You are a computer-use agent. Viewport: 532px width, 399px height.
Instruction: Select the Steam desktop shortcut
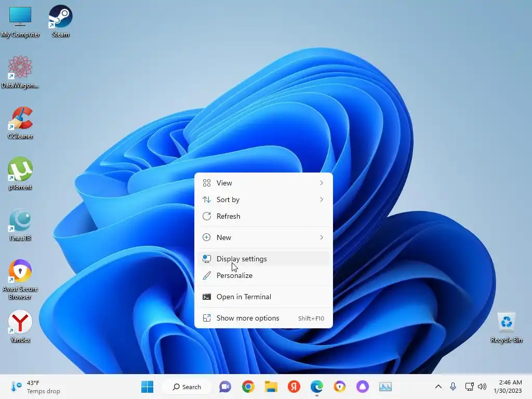[60, 21]
